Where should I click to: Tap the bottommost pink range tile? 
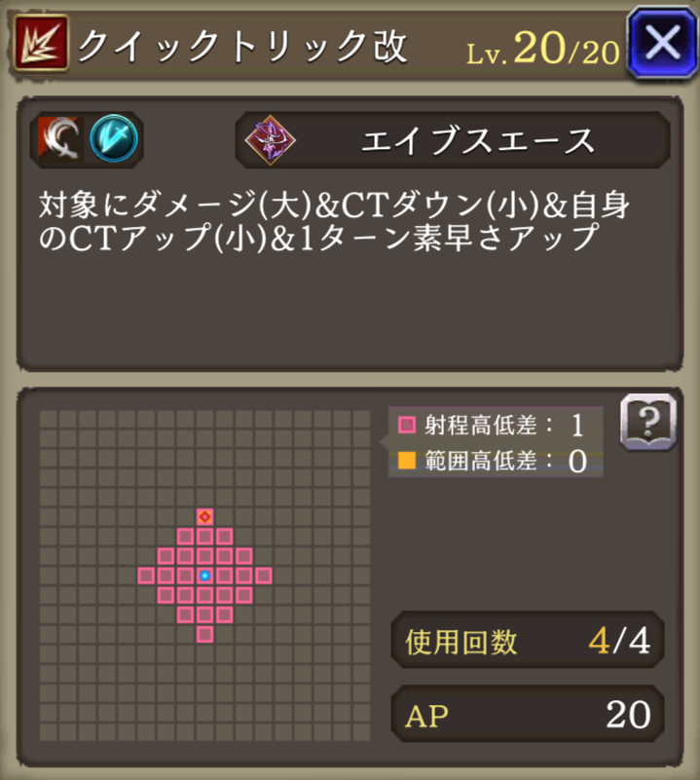(205, 634)
